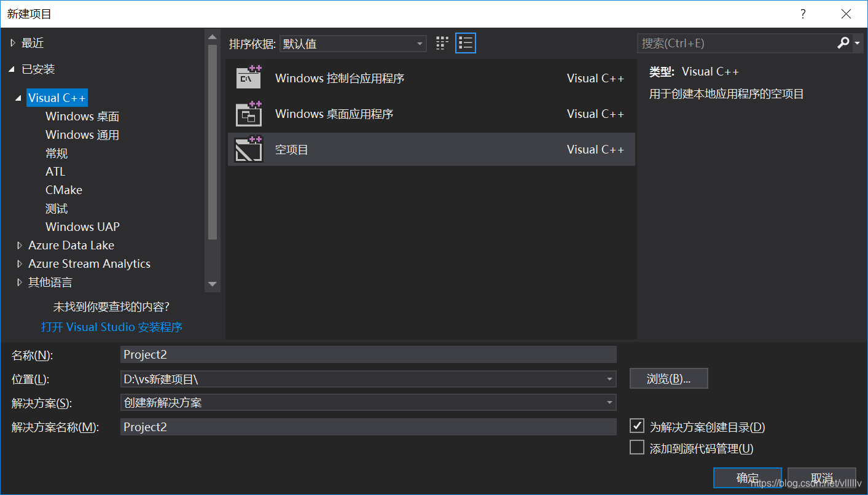Open the help question mark button
Screen dimensions: 868x495
pyautogui.click(x=803, y=14)
